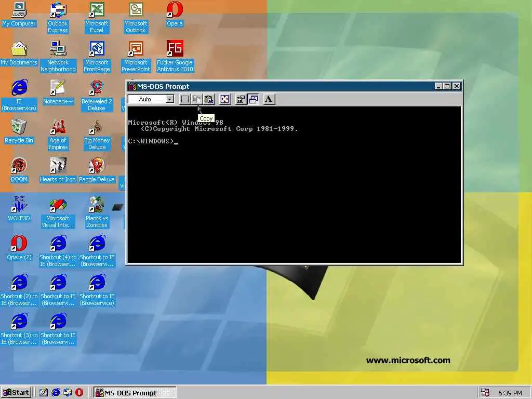The width and height of the screenshot is (532, 399).
Task: Open the Auto font size dropdown
Action: (x=170, y=99)
